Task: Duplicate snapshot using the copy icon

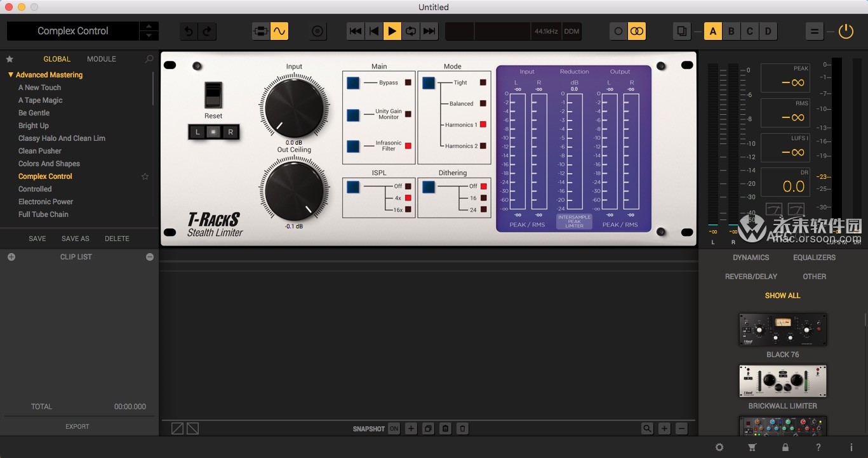Action: tap(428, 429)
